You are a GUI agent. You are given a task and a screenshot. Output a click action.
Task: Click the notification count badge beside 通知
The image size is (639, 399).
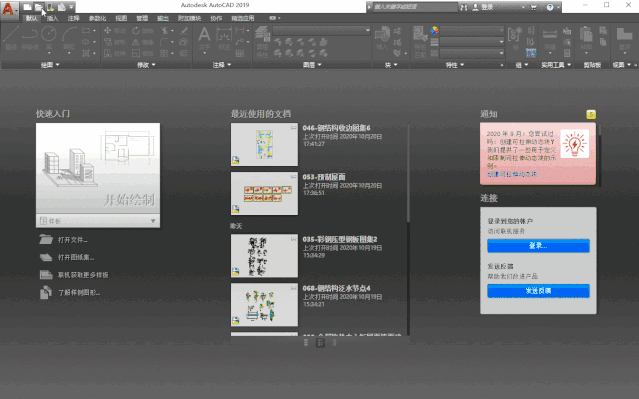tap(591, 115)
